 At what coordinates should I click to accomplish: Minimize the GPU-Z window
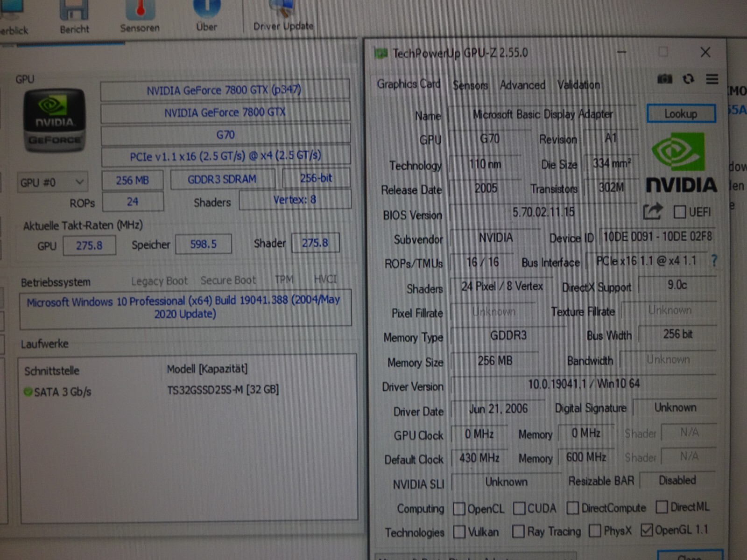click(621, 52)
